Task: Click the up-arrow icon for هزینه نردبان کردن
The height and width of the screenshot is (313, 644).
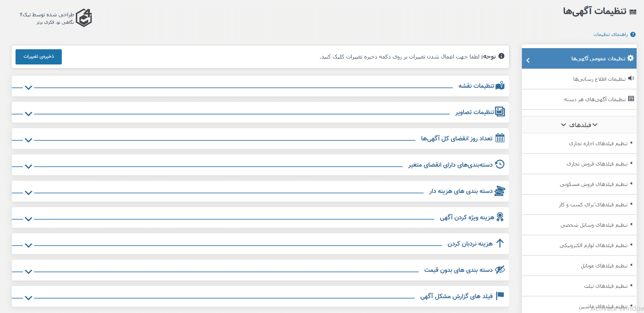Action: click(500, 243)
